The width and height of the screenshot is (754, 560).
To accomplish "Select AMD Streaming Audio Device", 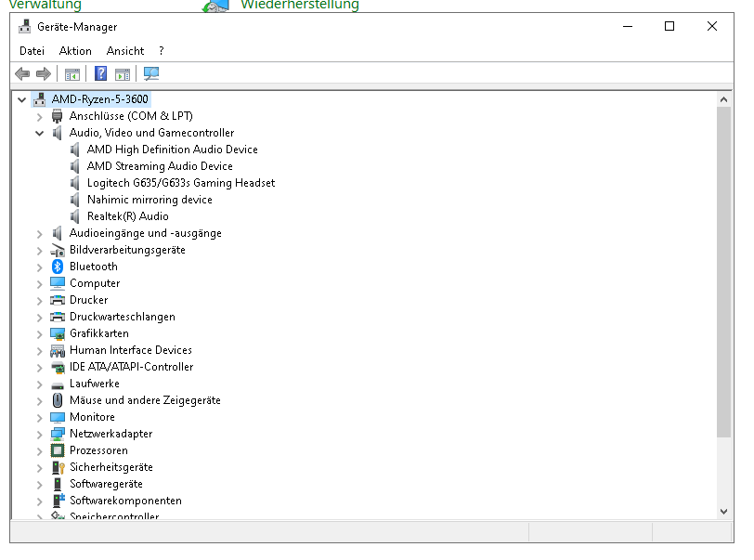I will click(160, 166).
